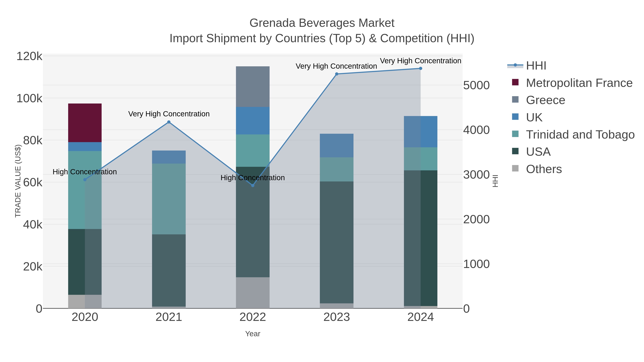The height and width of the screenshot is (362, 644).
Task: Click the 2023 x-axis label
Action: (x=336, y=317)
